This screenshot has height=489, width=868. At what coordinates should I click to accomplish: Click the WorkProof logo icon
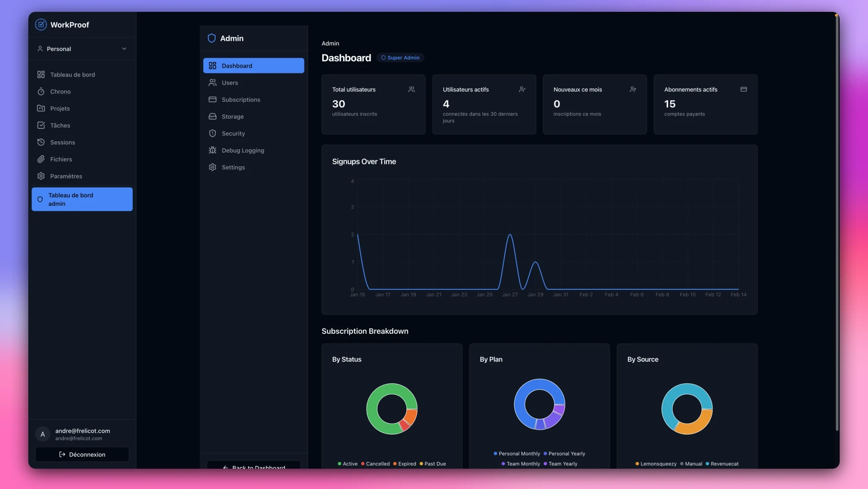point(41,25)
